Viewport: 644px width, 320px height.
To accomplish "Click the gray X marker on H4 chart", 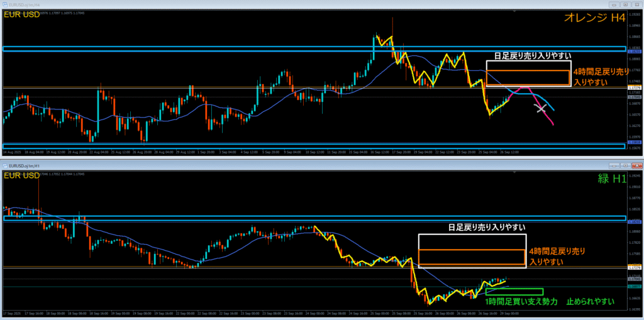I will tap(540, 108).
